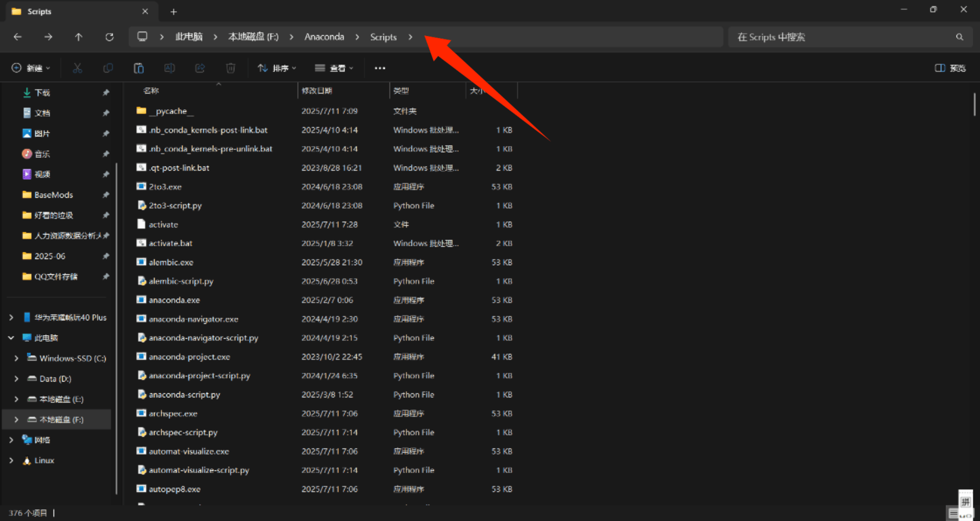
Task: Click the share icon in toolbar
Action: [200, 68]
